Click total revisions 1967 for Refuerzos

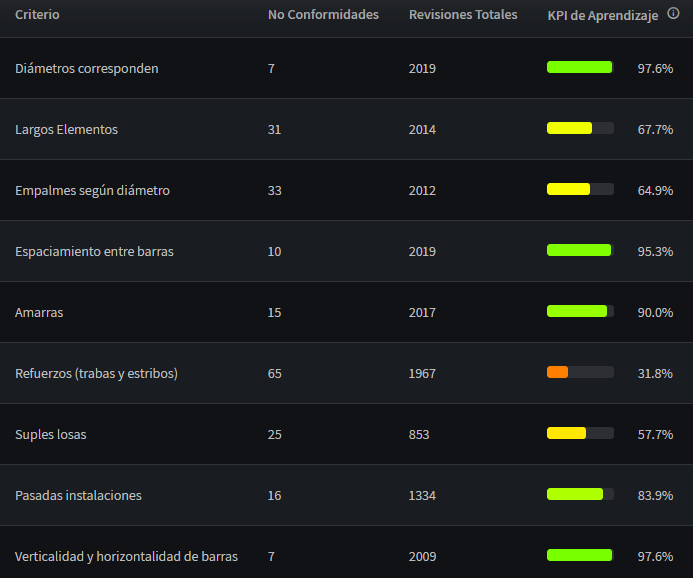(x=422, y=373)
